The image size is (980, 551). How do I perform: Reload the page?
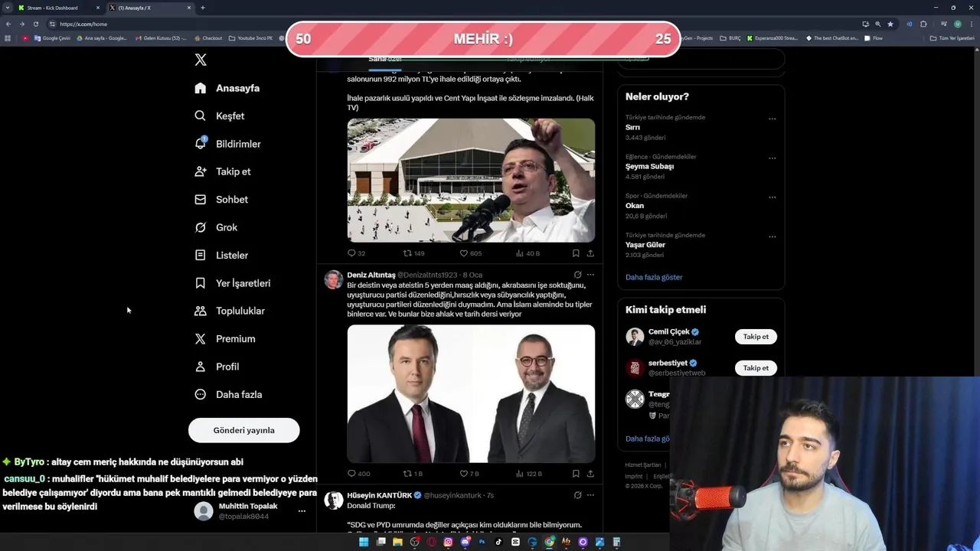tap(35, 24)
